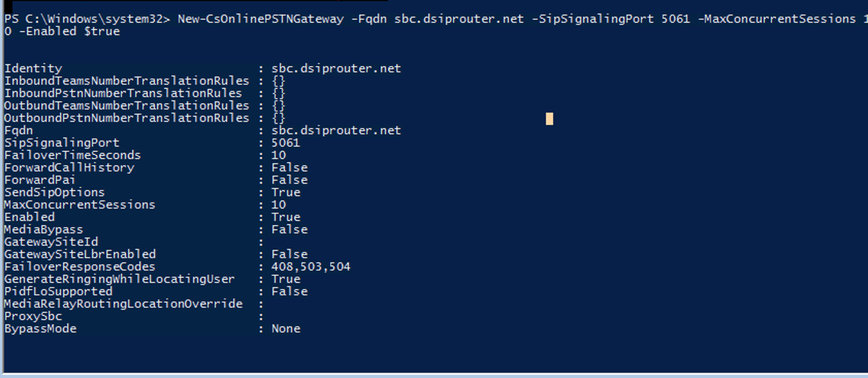Click the ForwardCallHistory False value
The width and height of the screenshot is (868, 378).
(290, 167)
